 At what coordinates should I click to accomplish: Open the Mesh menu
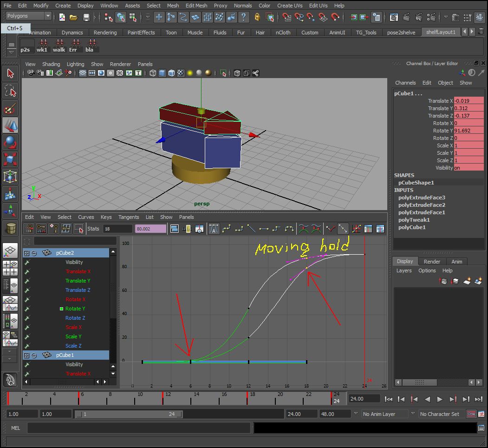pyautogui.click(x=172, y=6)
